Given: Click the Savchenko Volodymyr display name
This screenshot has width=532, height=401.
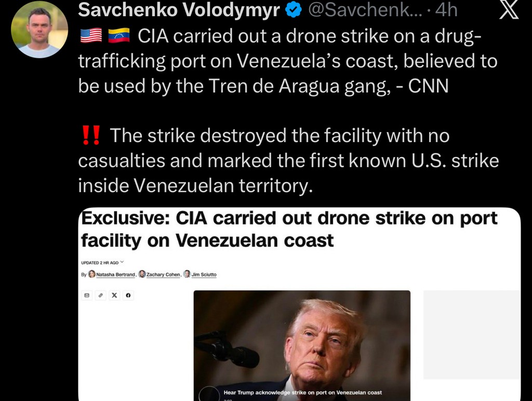Looking at the screenshot, I should (x=179, y=10).
